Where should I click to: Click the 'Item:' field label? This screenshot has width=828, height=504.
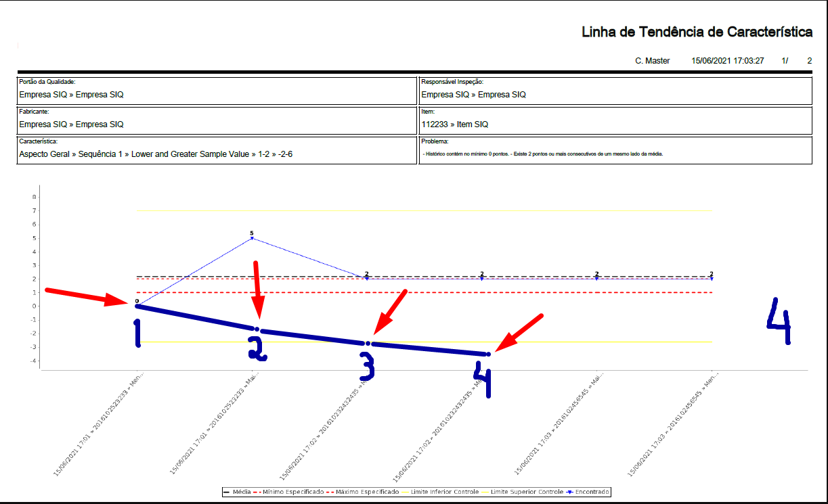point(427,112)
